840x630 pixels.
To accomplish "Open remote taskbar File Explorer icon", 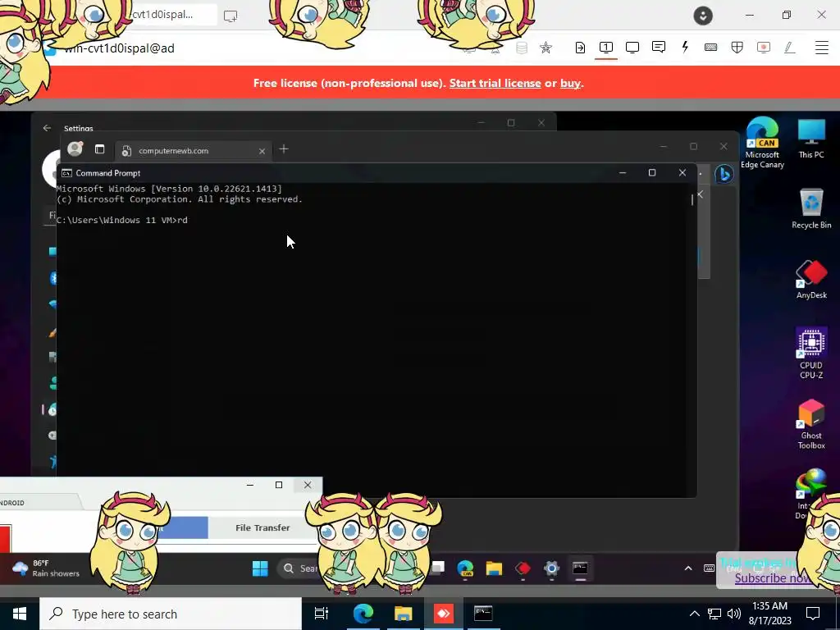I will (494, 568).
